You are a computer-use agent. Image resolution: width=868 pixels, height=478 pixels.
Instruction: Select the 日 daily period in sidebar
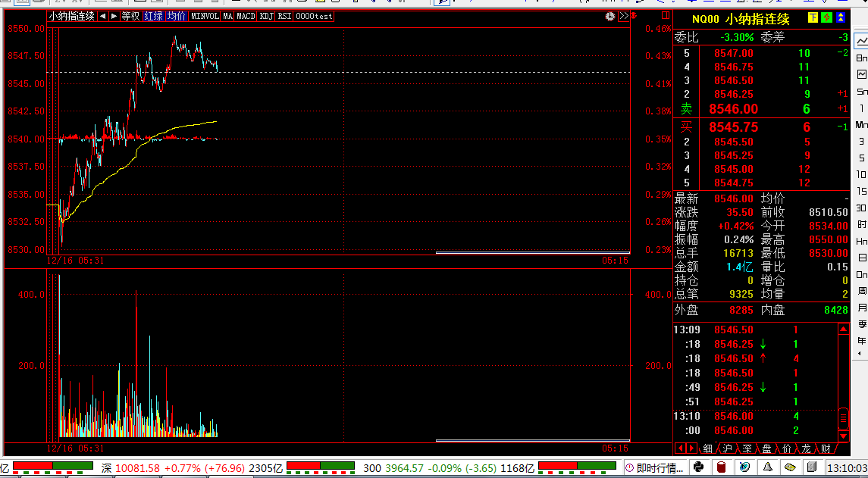[x=862, y=258]
